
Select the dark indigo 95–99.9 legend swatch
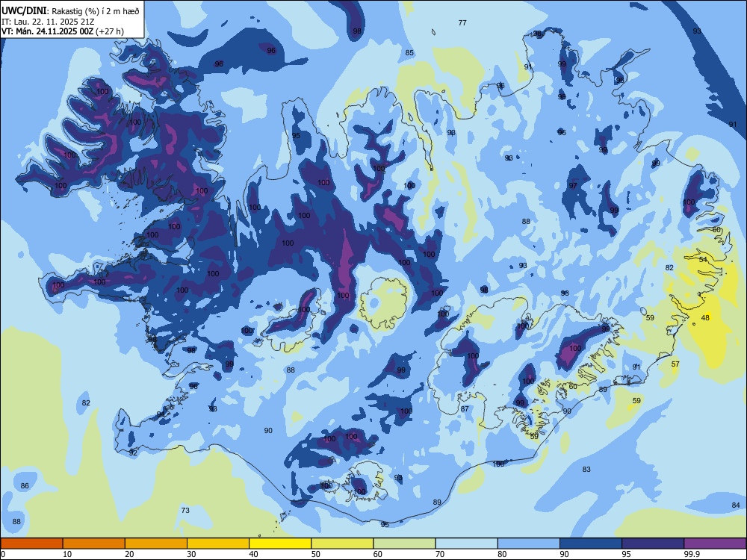tap(653, 544)
